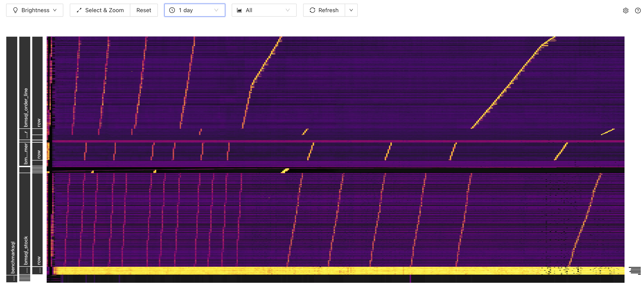The width and height of the screenshot is (644, 286).
Task: Click the Refresh button label
Action: [x=328, y=10]
